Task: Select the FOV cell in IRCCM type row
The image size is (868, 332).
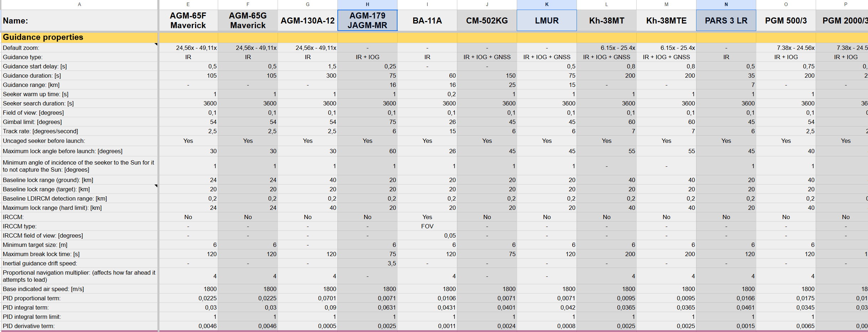Action: (427, 226)
